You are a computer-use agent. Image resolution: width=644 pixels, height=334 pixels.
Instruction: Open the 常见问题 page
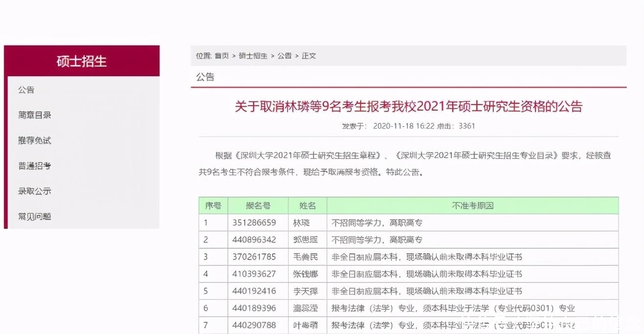33,216
